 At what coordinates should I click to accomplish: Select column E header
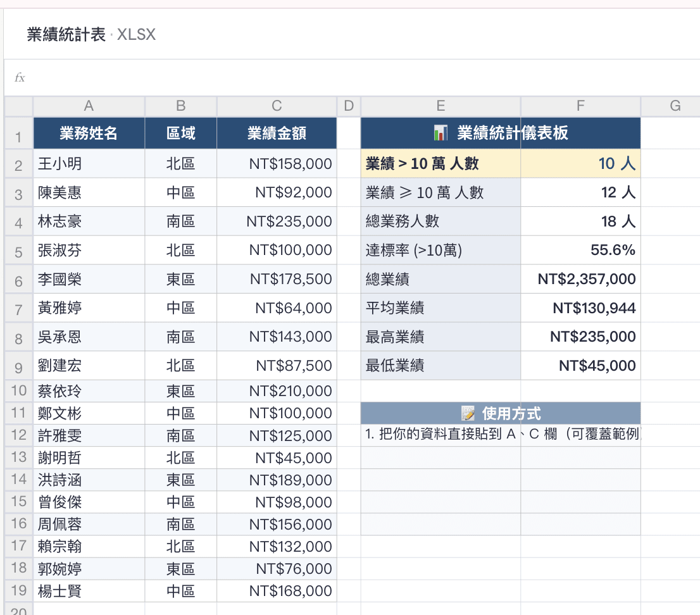(441, 106)
